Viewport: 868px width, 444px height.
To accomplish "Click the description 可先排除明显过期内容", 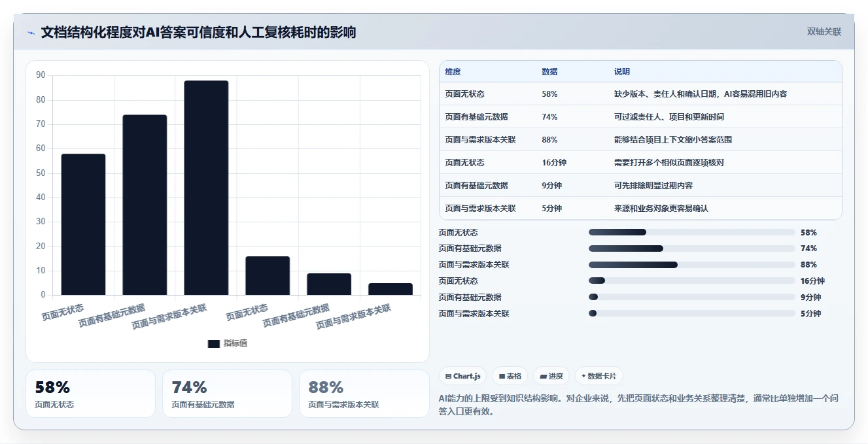I will click(x=653, y=186).
